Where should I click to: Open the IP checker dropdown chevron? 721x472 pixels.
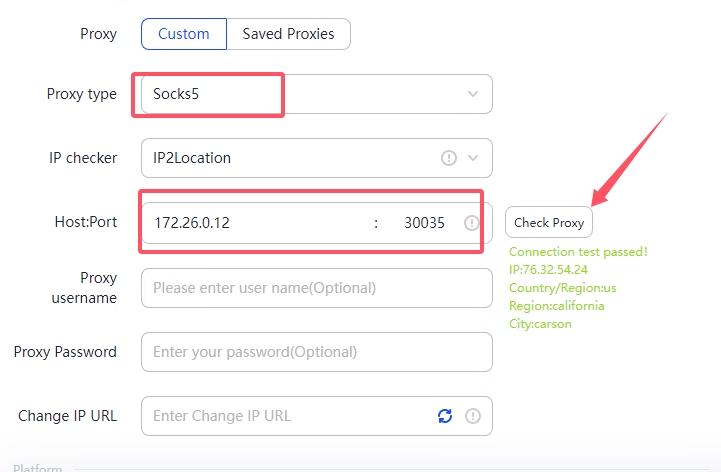pos(473,158)
